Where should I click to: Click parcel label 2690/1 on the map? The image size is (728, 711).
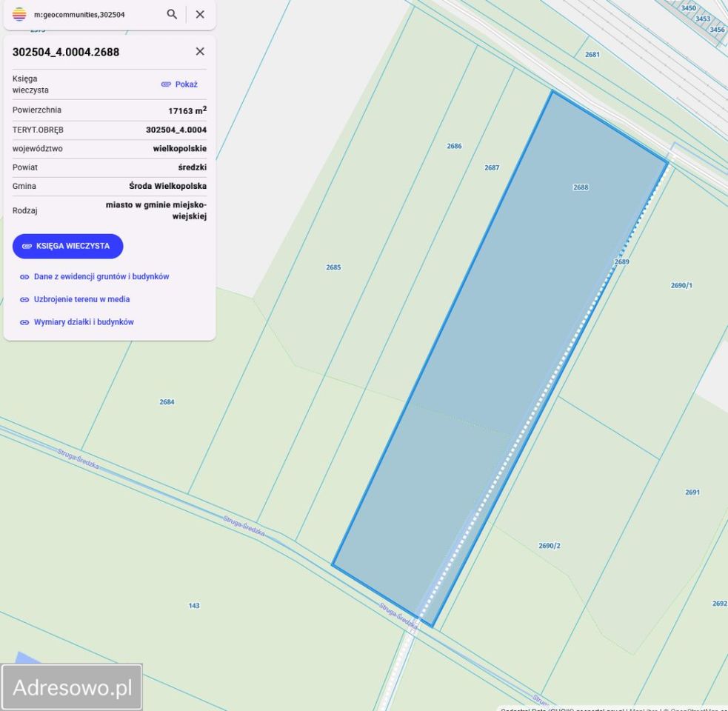coord(683,283)
